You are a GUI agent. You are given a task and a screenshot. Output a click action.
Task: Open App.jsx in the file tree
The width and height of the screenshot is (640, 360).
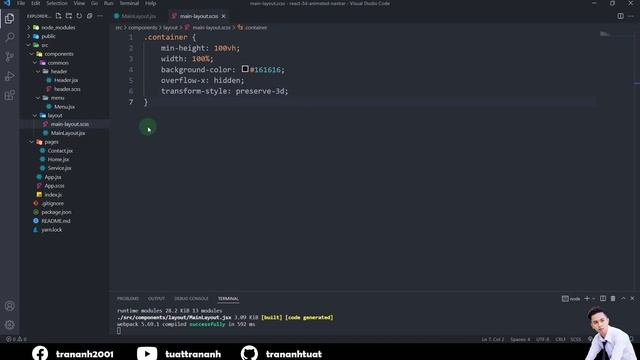tap(53, 177)
